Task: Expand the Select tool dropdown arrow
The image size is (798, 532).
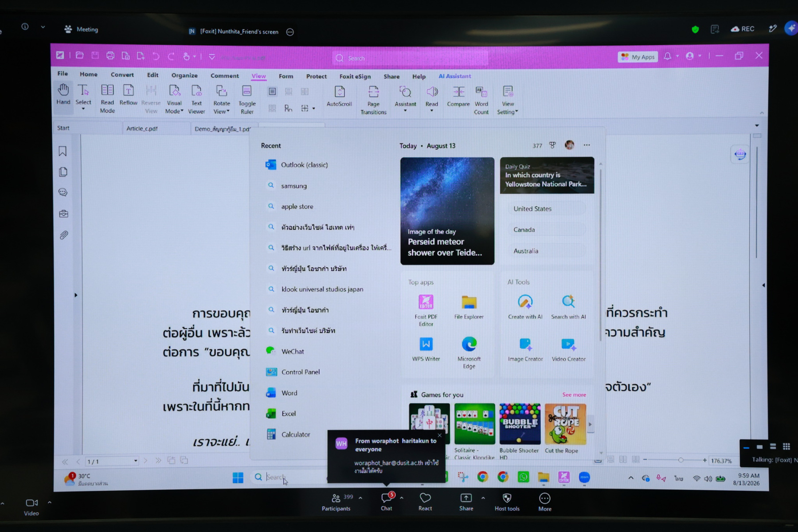Action: coord(83,109)
